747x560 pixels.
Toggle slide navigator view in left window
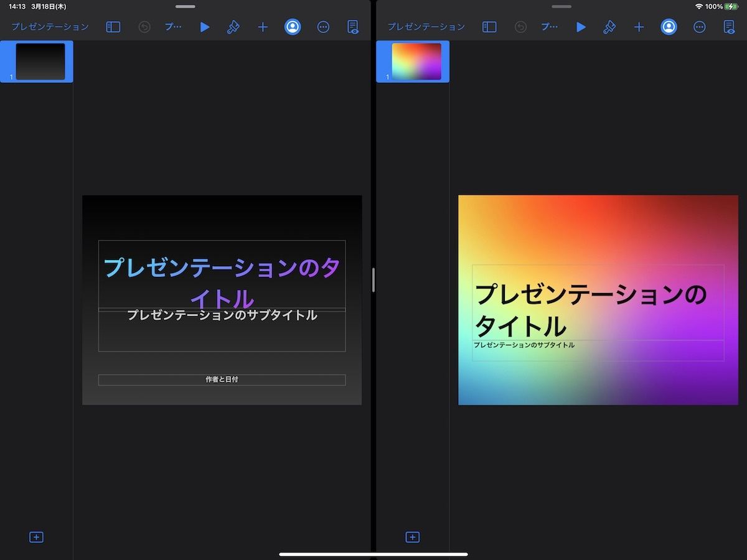point(113,27)
